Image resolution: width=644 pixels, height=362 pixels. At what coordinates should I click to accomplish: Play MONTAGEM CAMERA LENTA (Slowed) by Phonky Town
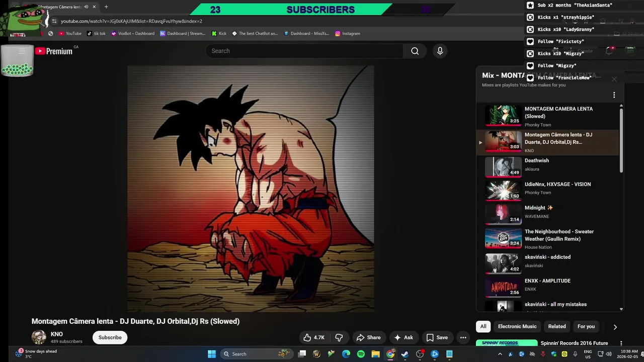click(x=548, y=117)
